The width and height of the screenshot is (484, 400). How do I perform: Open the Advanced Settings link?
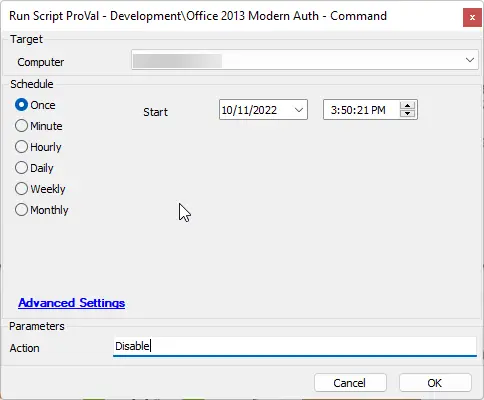(x=72, y=303)
